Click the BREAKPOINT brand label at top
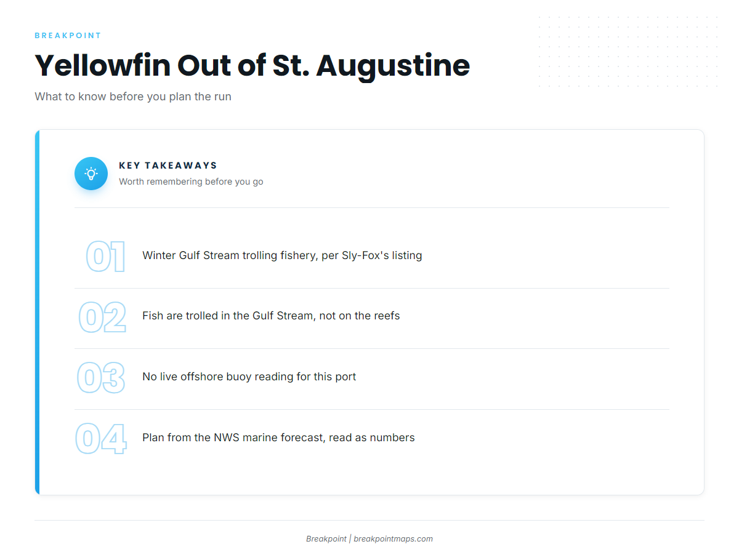 [68, 36]
